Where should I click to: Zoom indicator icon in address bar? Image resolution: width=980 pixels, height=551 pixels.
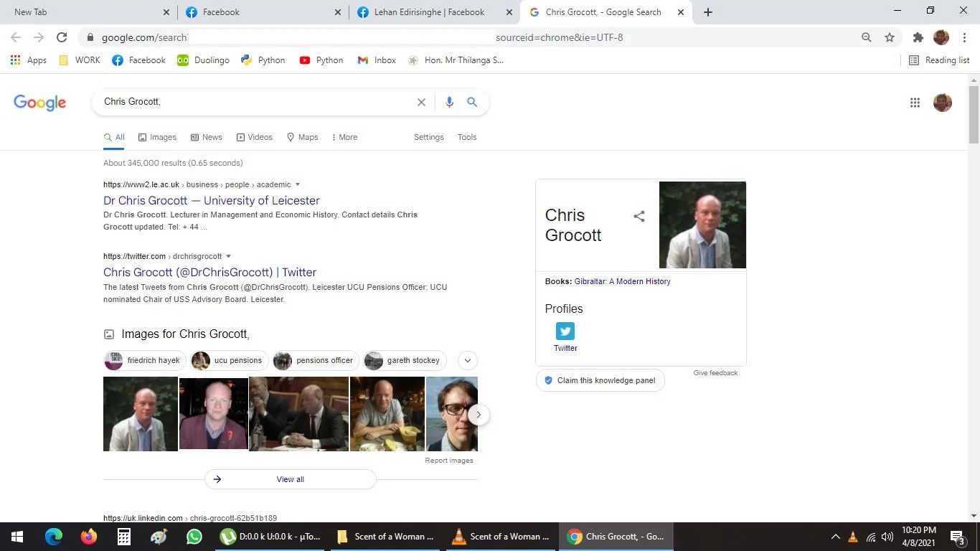pyautogui.click(x=867, y=37)
